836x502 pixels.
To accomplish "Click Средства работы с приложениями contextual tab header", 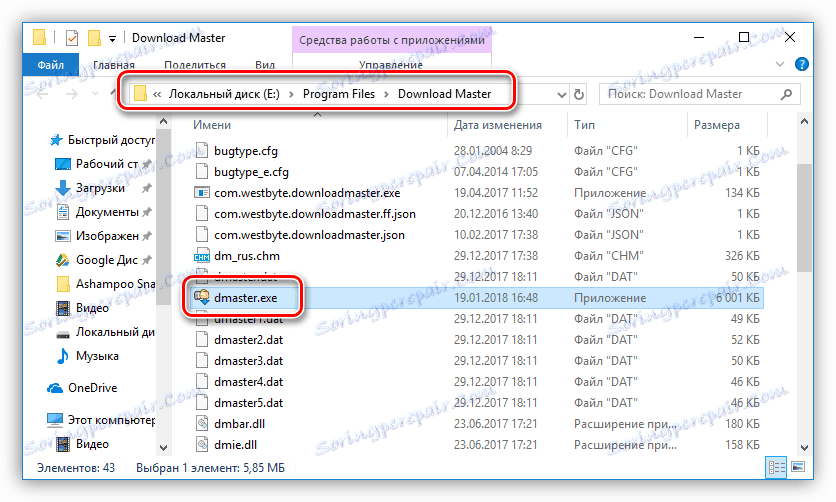I will [x=392, y=40].
